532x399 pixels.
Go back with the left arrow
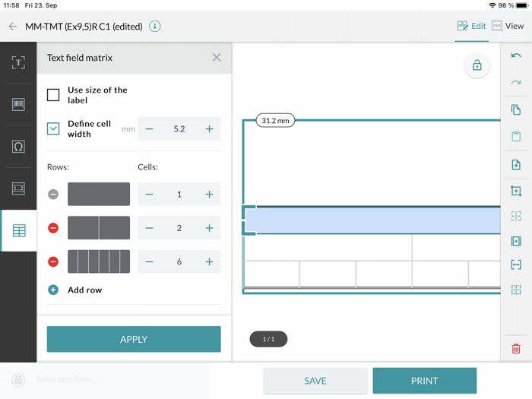pyautogui.click(x=13, y=26)
